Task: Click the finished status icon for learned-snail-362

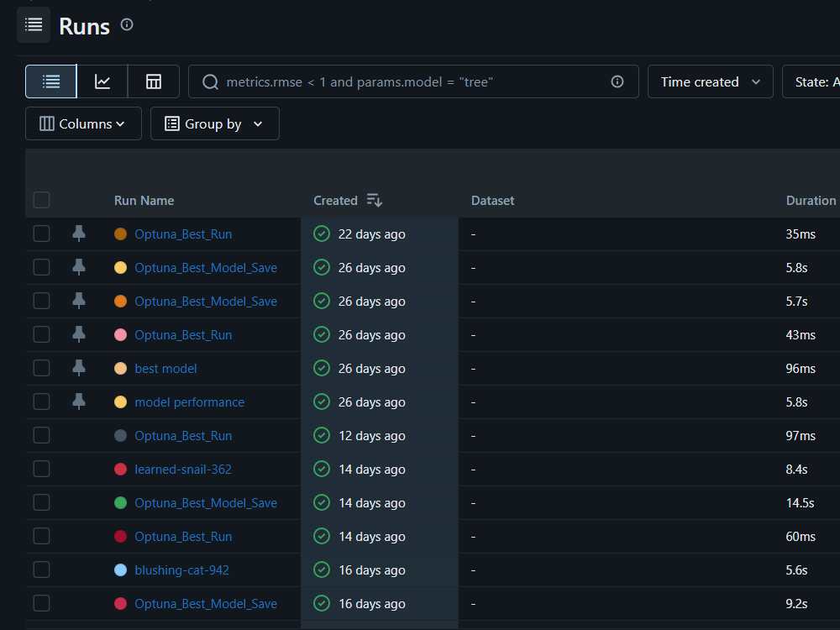Action: pos(322,469)
